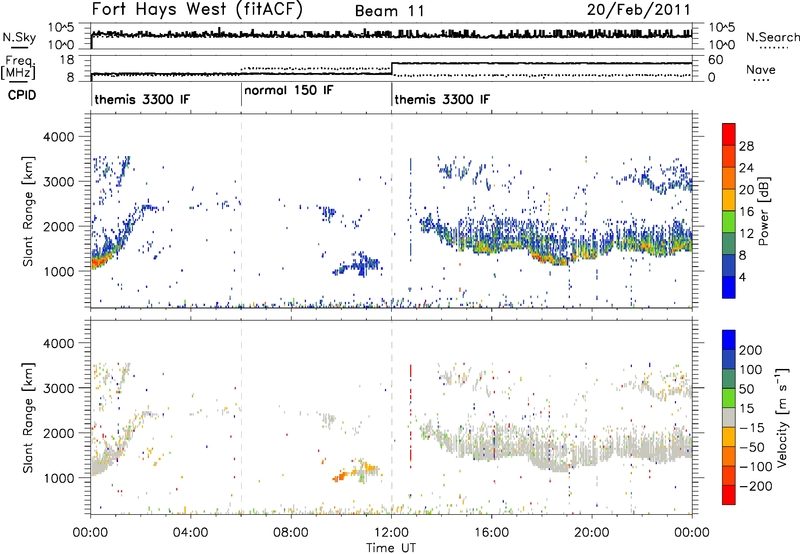Click the title text "Fort Hays West (fitACF)"

click(x=197, y=9)
